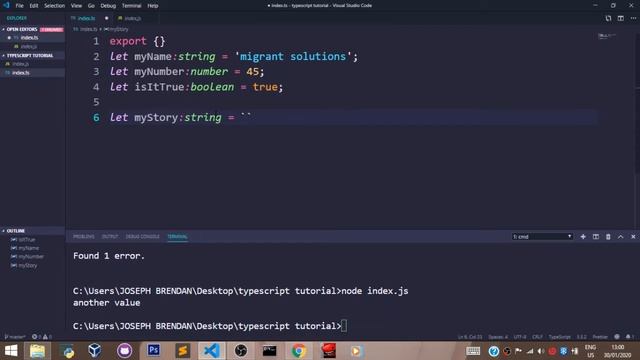This screenshot has height=360, width=640.
Task: Launch Python from the taskbar
Action: 68,351
